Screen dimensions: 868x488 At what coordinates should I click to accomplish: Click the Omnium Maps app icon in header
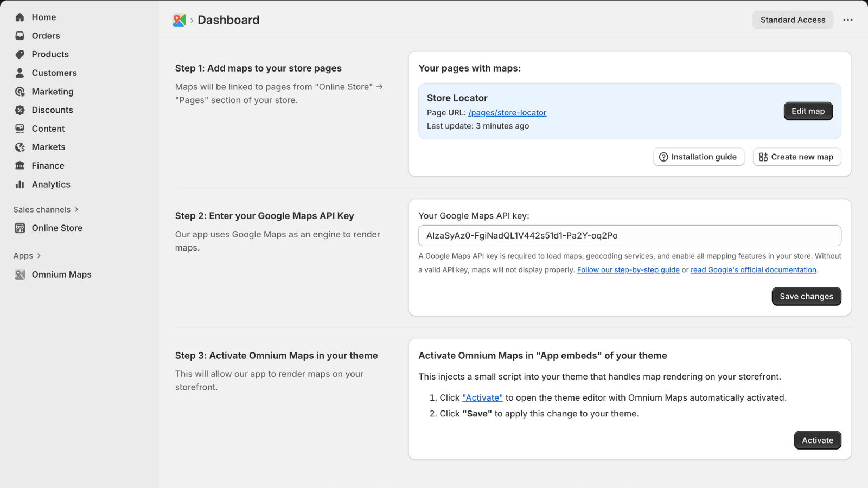(x=179, y=20)
